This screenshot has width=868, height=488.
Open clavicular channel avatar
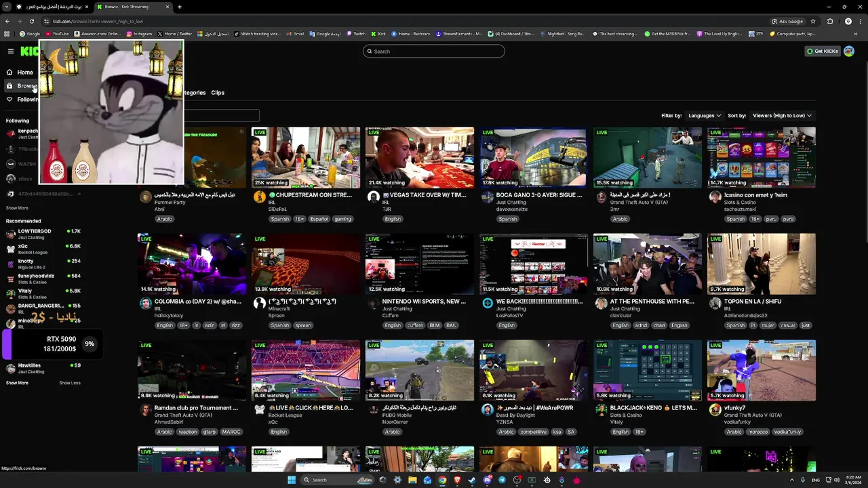(601, 303)
